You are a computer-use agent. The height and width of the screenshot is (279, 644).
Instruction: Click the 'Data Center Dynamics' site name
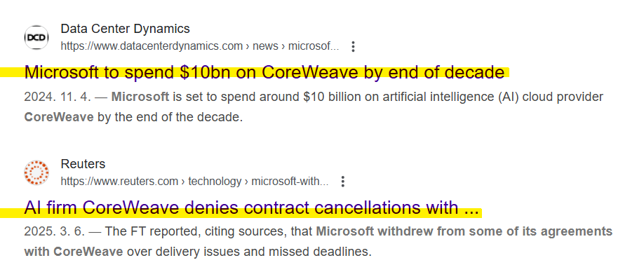126,29
